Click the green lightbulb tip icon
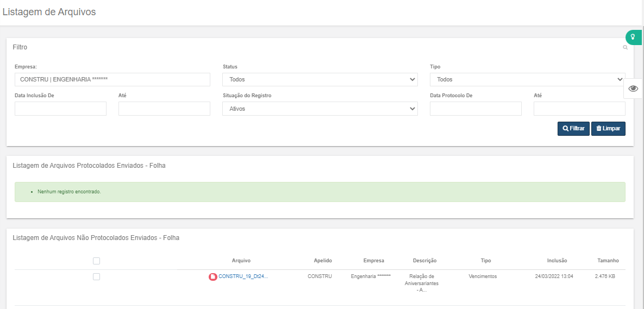Viewport: 644px width, 309px height. [633, 37]
